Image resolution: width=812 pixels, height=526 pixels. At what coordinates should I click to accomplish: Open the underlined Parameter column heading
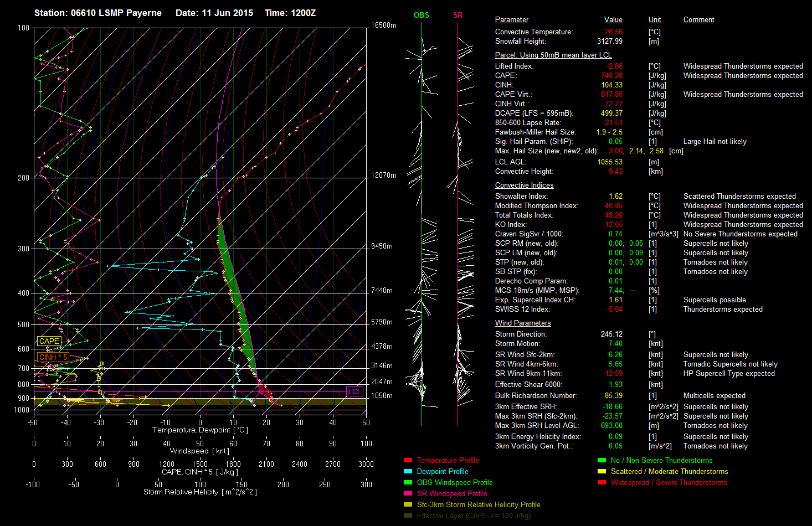511,19
